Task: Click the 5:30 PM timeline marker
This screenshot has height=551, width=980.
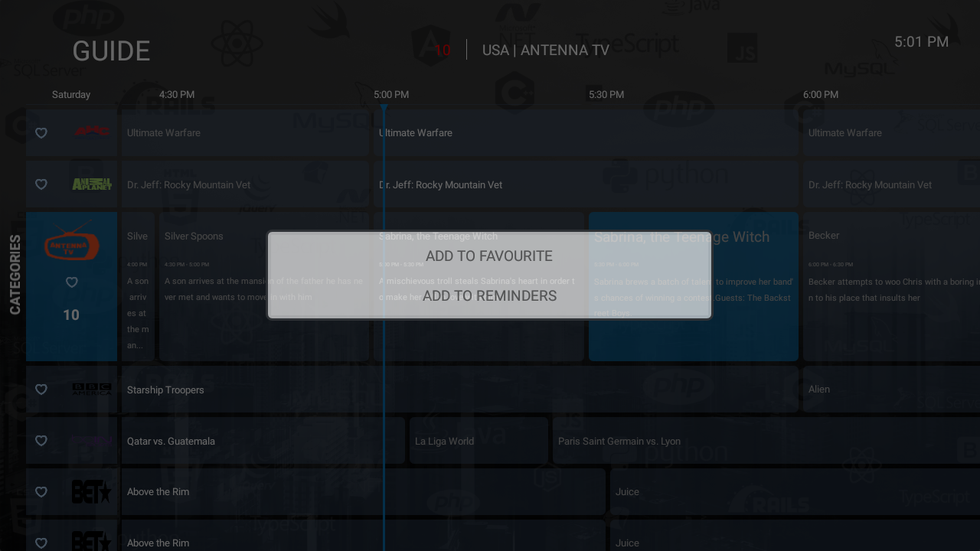Action: 606,95
